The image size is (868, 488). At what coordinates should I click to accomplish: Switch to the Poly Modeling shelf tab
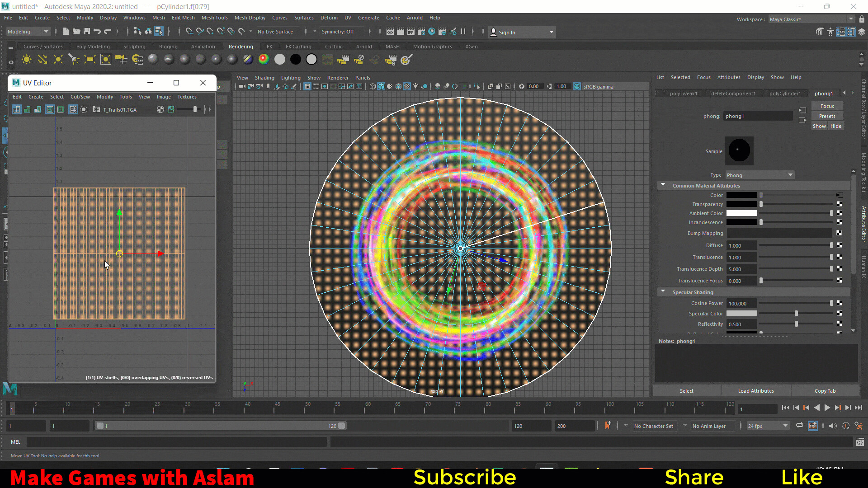pyautogui.click(x=93, y=46)
